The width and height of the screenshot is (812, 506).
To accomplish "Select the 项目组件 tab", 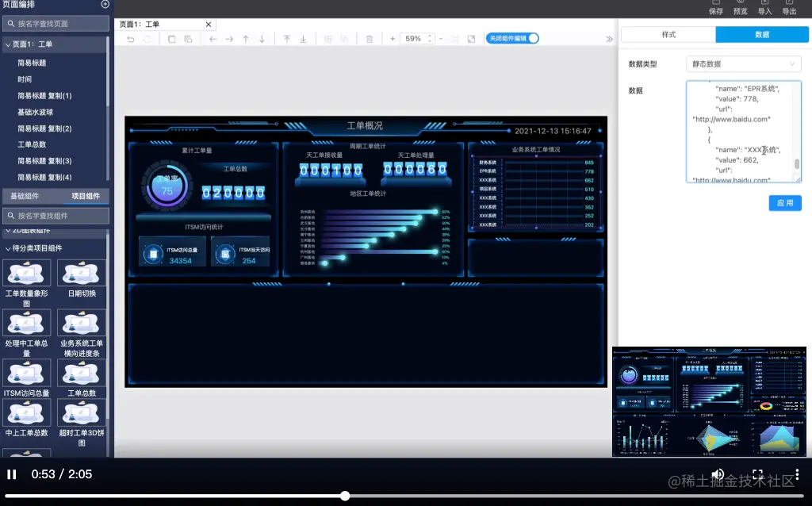I will (86, 196).
